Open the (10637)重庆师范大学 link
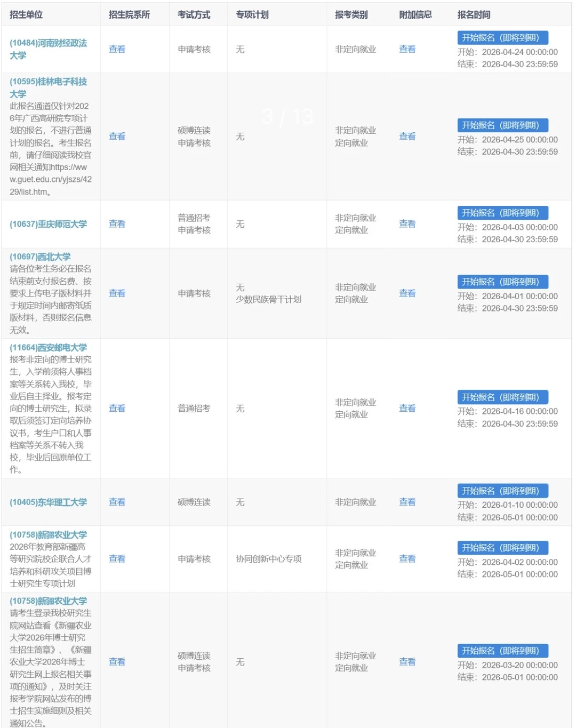Image resolution: width=576 pixels, height=728 pixels. 48,224
